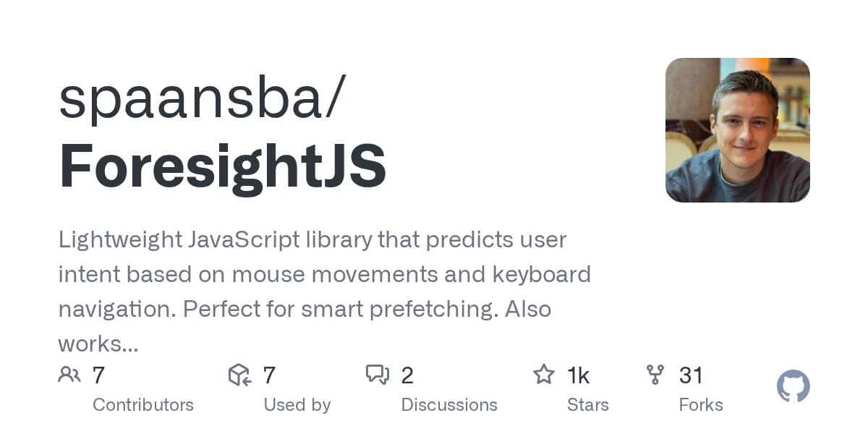
Task: Click the Stars star icon
Action: click(x=543, y=375)
